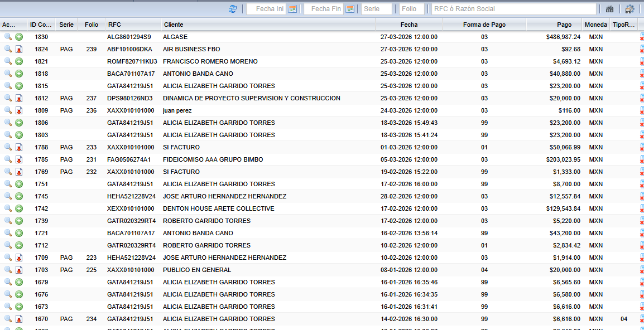The height and width of the screenshot is (330, 644).
Task: Select the FIDEICOMISO AAA GRUPO BIMBO row
Action: click(x=213, y=159)
